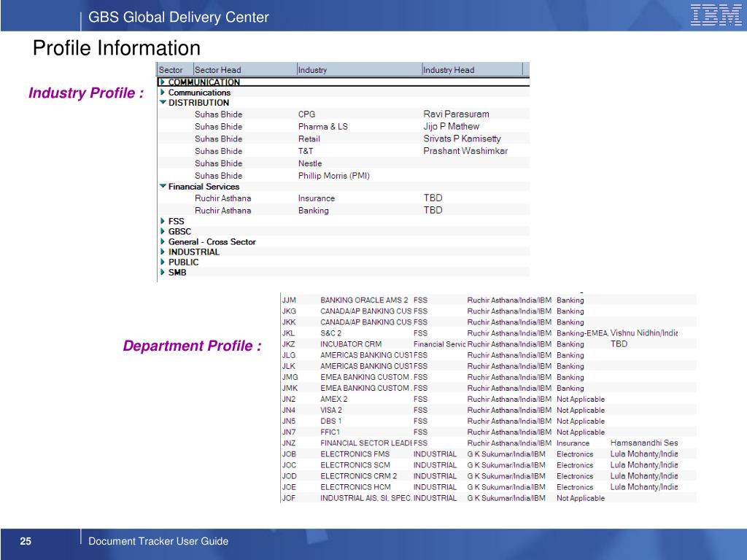Image resolution: width=747 pixels, height=560 pixels.
Task: Click Suhas Bhide in the CPG row
Action: [x=218, y=114]
